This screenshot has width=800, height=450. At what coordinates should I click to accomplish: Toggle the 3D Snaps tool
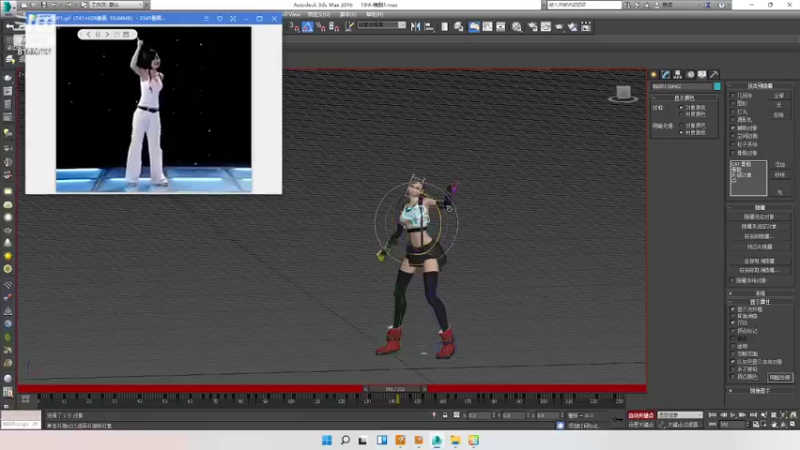tap(294, 27)
